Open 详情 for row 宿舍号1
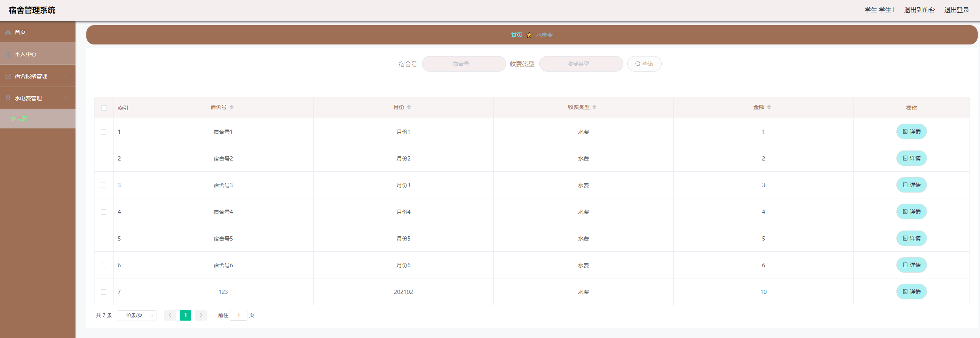The height and width of the screenshot is (338, 980). click(911, 131)
